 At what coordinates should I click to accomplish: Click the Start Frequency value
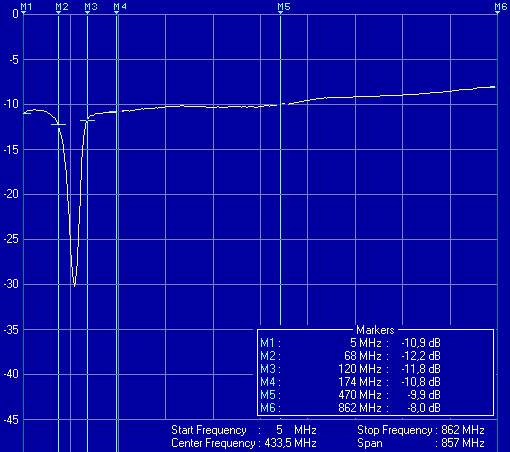click(296, 430)
